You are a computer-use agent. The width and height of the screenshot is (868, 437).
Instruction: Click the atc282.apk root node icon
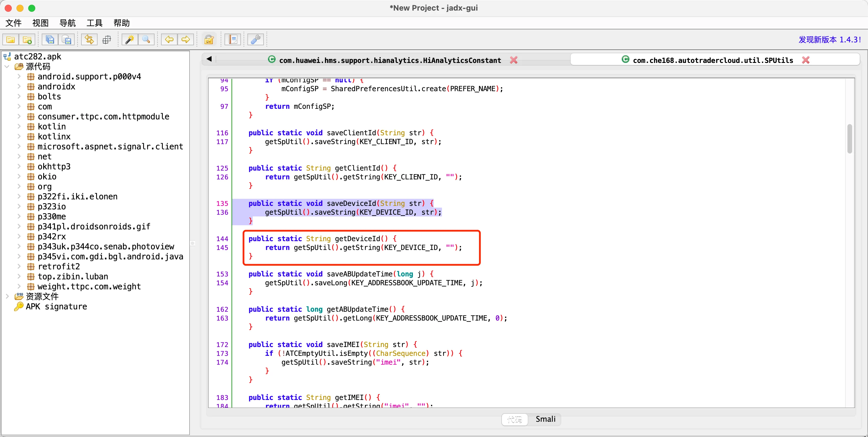7,56
